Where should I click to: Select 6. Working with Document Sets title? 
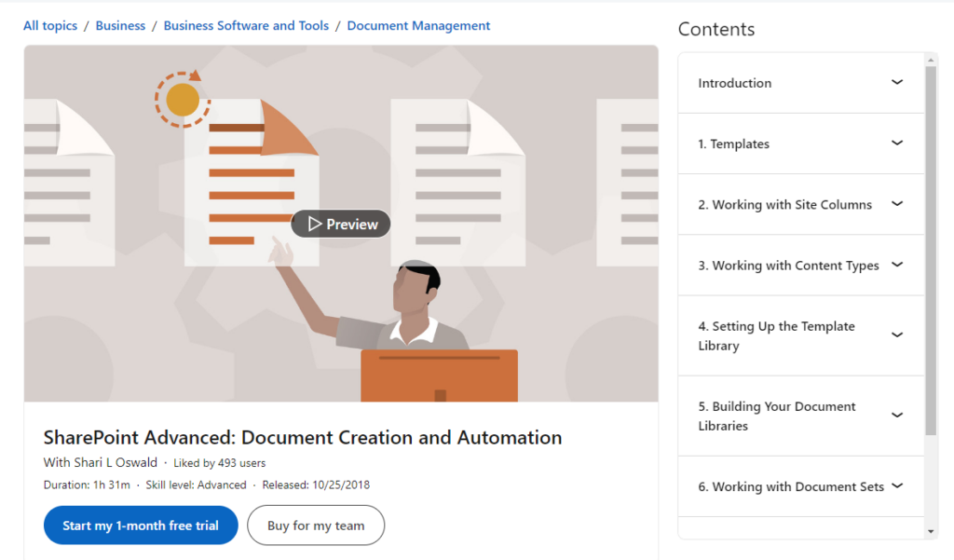point(791,486)
